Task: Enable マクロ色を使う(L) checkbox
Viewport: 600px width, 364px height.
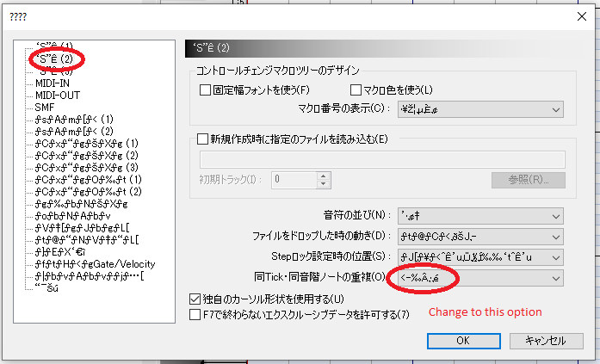Action: pos(356,89)
